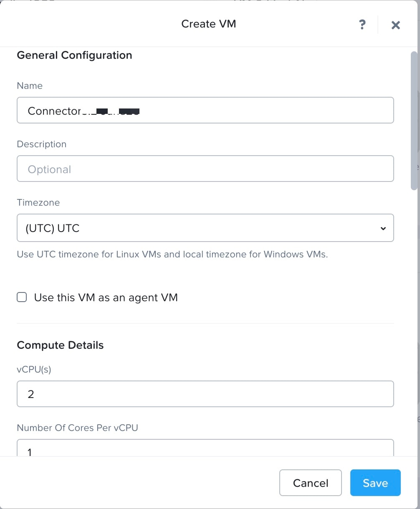Click the Number Of Cores Per vCPU field
This screenshot has width=420, height=509.
click(205, 451)
